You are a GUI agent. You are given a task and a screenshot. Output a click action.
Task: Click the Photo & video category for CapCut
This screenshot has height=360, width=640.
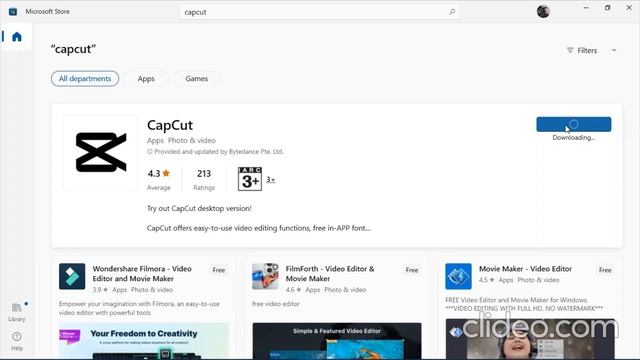(192, 140)
